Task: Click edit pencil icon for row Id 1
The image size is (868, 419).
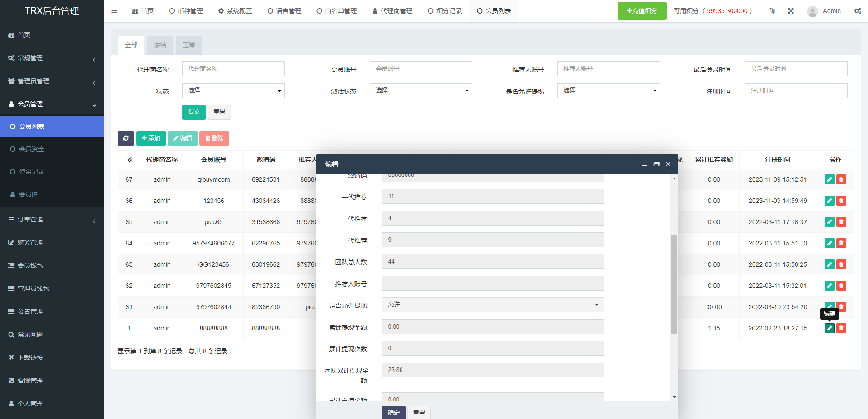Action: (x=829, y=328)
